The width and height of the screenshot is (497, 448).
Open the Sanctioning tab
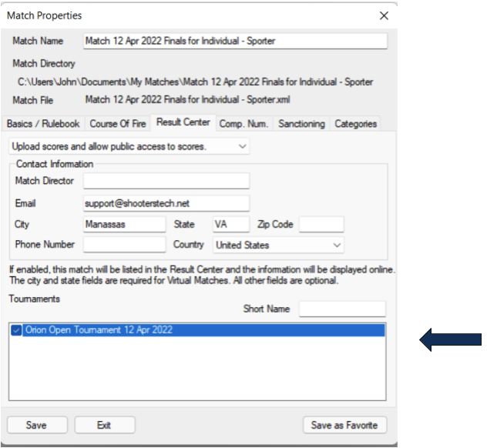click(x=301, y=123)
